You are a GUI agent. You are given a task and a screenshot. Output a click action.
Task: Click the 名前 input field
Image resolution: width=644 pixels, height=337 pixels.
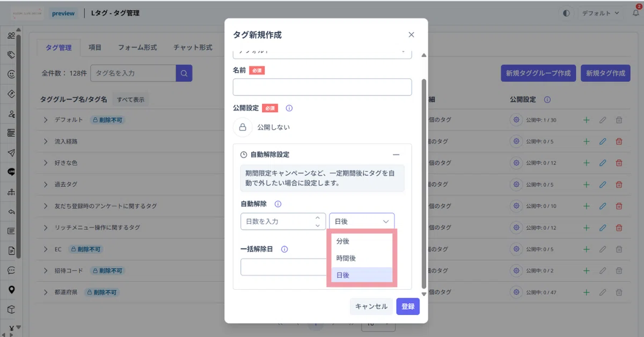[x=322, y=87]
